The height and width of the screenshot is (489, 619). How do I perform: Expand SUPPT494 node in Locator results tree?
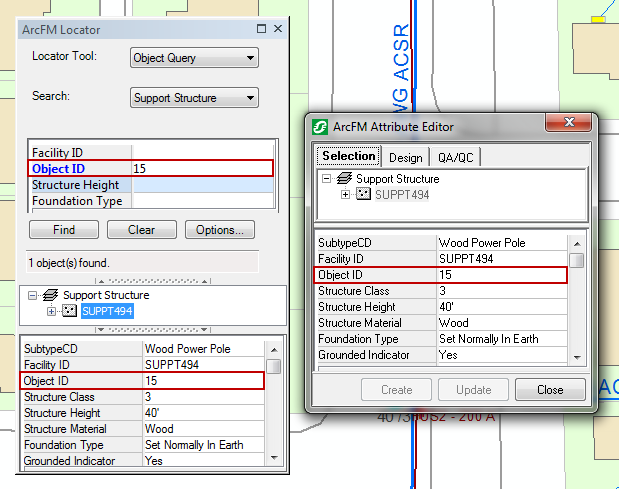click(52, 311)
